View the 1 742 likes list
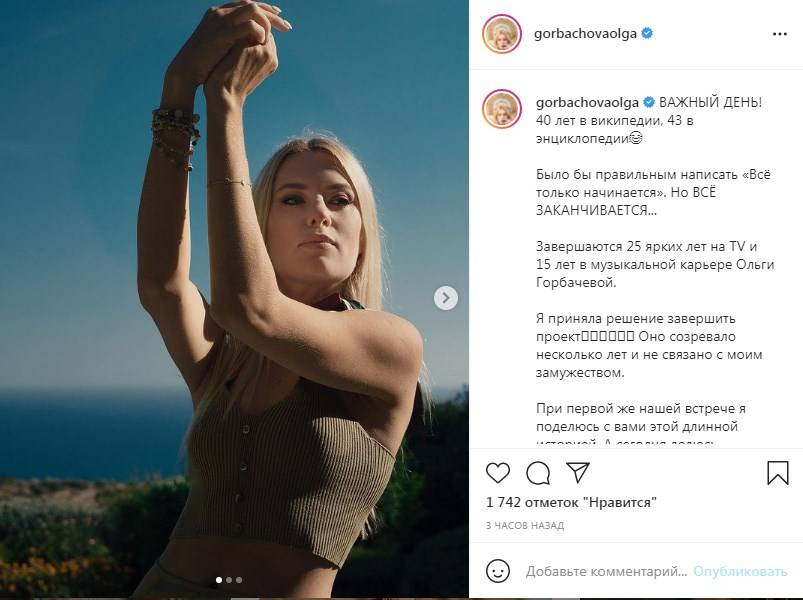This screenshot has width=803, height=600. click(571, 502)
